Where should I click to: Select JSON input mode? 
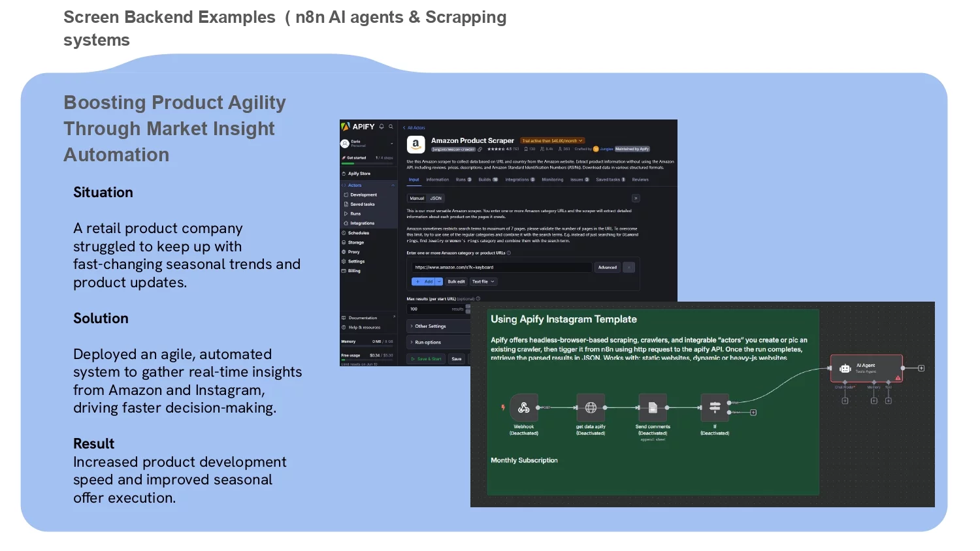coord(436,198)
